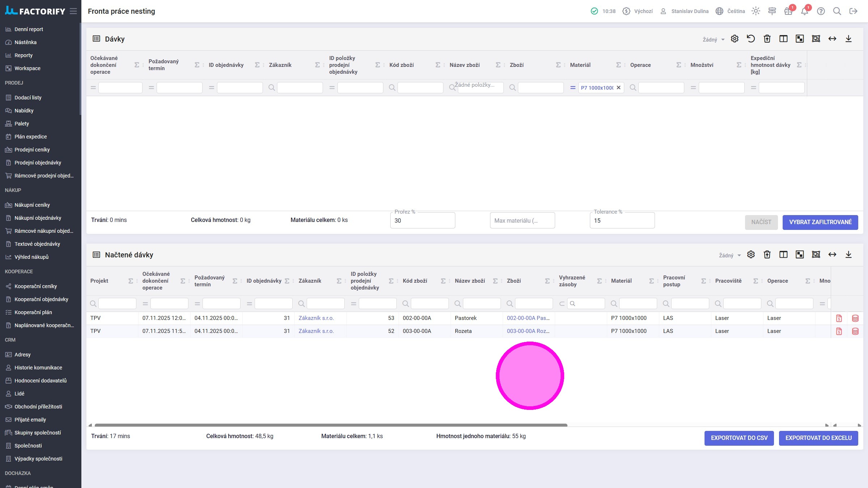Click the download icon in Dávky panel
The width and height of the screenshot is (868, 488).
tap(848, 39)
